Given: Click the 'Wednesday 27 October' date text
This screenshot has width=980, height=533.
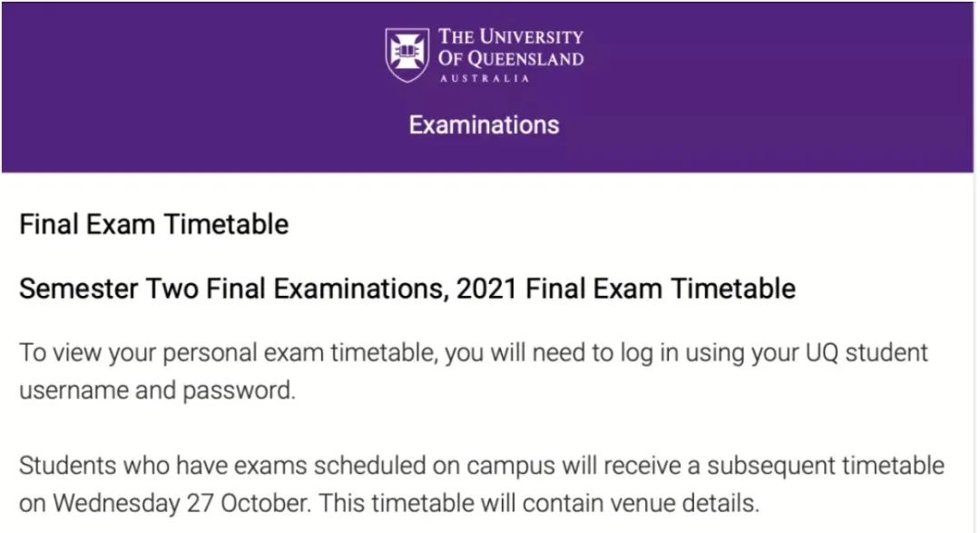Looking at the screenshot, I should click(181, 504).
